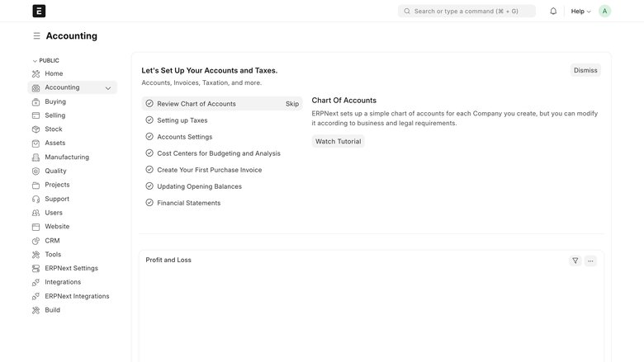
Task: Click the Website sidebar icon
Action: [36, 227]
